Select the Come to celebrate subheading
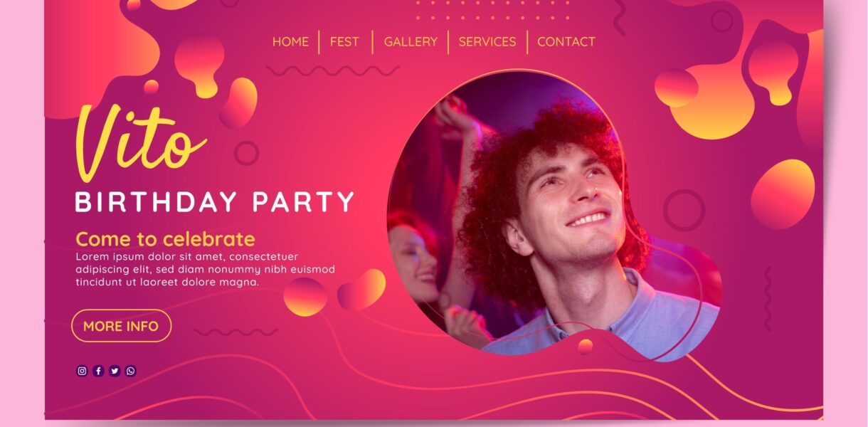 pos(165,239)
